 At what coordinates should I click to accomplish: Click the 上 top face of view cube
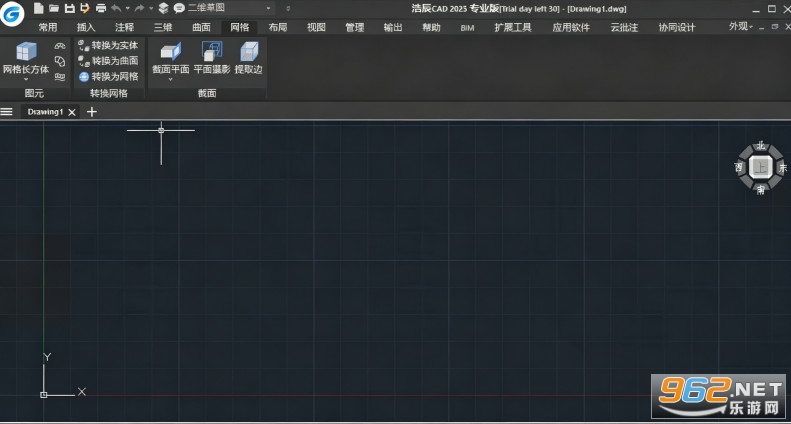(x=759, y=167)
